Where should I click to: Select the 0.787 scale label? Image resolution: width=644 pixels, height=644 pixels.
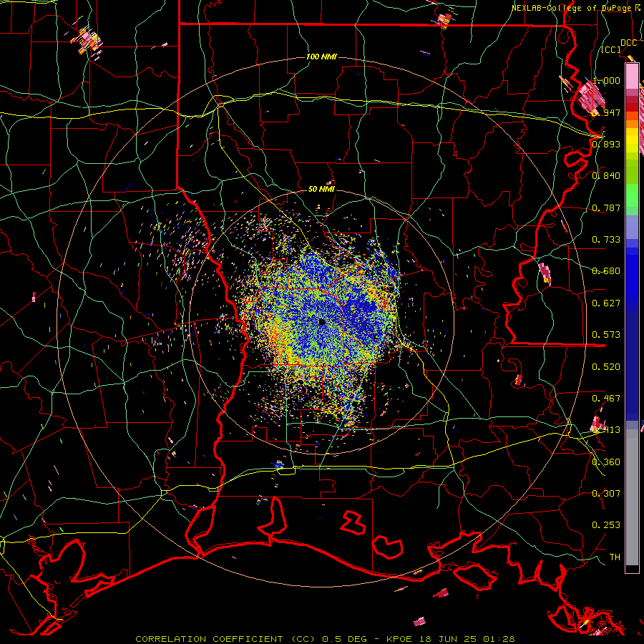[x=606, y=208]
